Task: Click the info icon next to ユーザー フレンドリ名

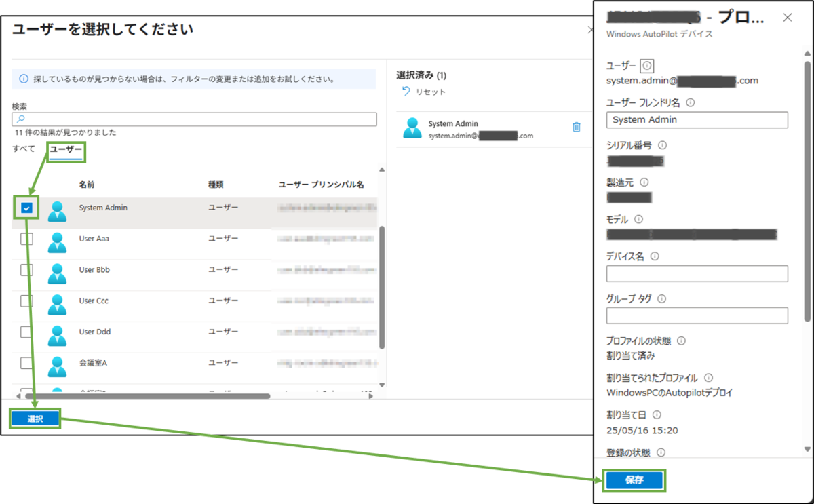Action: pos(691,103)
